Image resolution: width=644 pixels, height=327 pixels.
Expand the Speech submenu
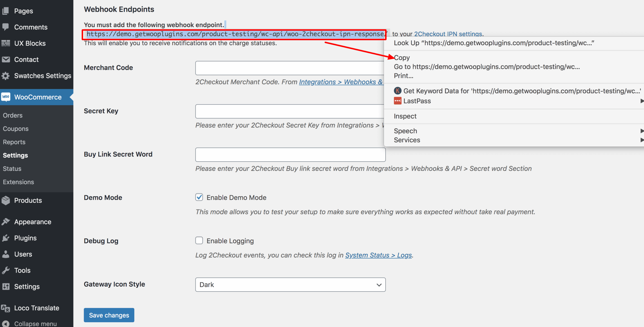(x=405, y=131)
